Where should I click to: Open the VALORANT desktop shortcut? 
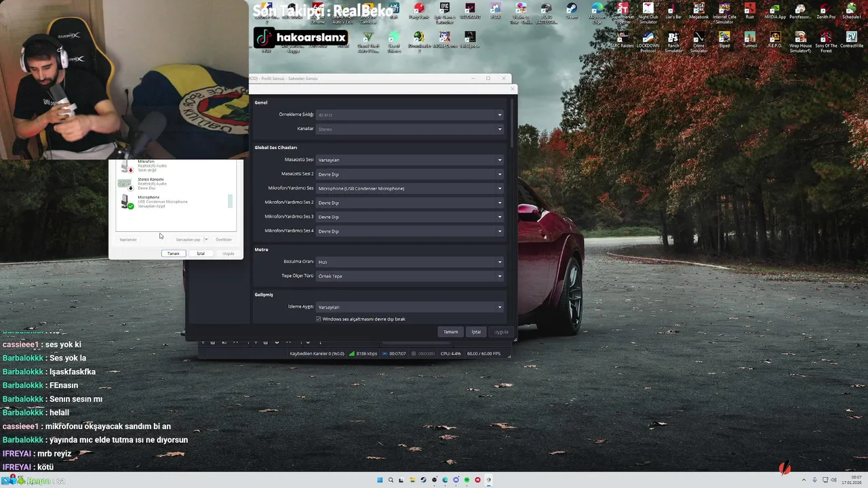click(x=470, y=12)
